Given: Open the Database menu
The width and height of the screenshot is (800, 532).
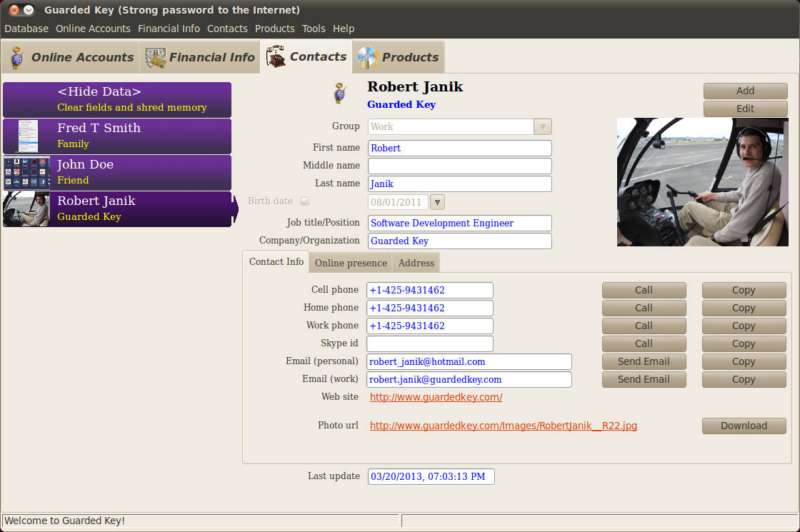Looking at the screenshot, I should [26, 29].
